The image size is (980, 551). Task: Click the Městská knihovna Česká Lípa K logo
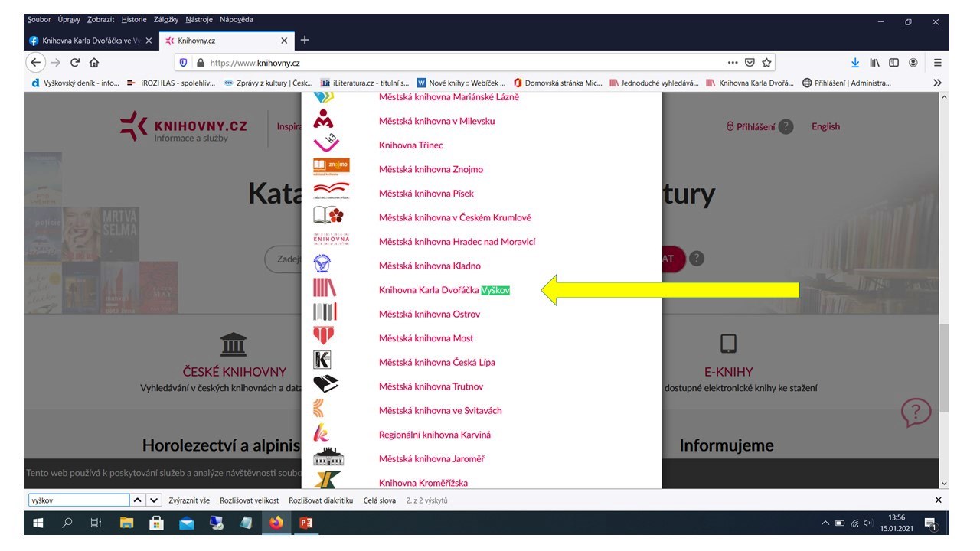[322, 360]
